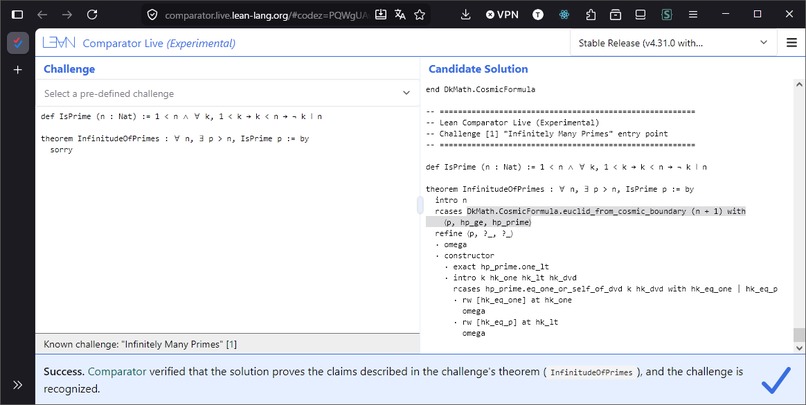Image resolution: width=806 pixels, height=405 pixels.
Task: Reload the page with the refresh icon
Action: 92,14
